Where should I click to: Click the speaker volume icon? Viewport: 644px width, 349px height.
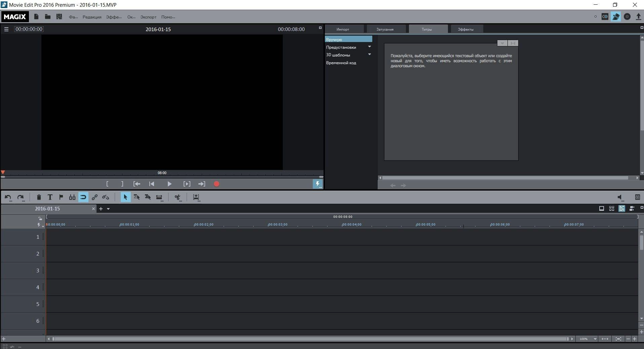pyautogui.click(x=620, y=198)
